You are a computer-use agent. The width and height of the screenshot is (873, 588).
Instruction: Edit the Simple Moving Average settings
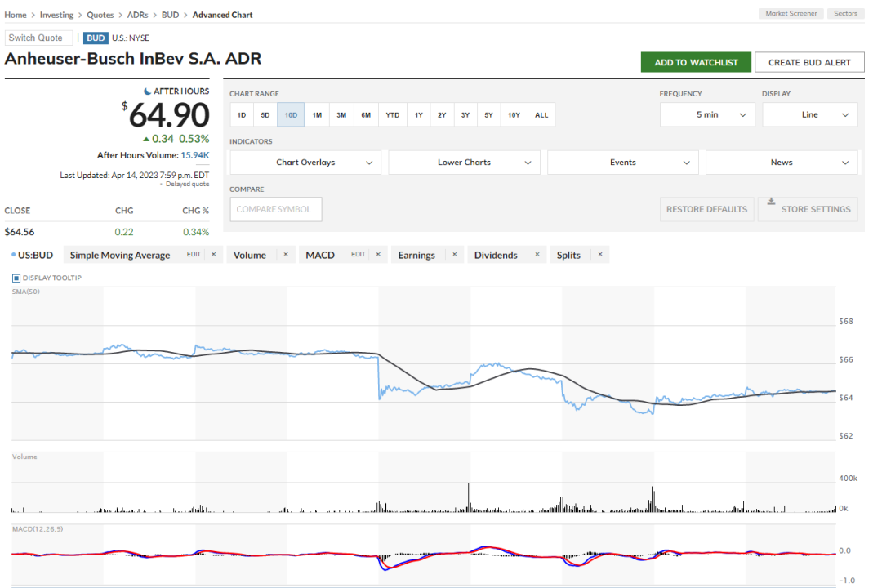(x=194, y=255)
